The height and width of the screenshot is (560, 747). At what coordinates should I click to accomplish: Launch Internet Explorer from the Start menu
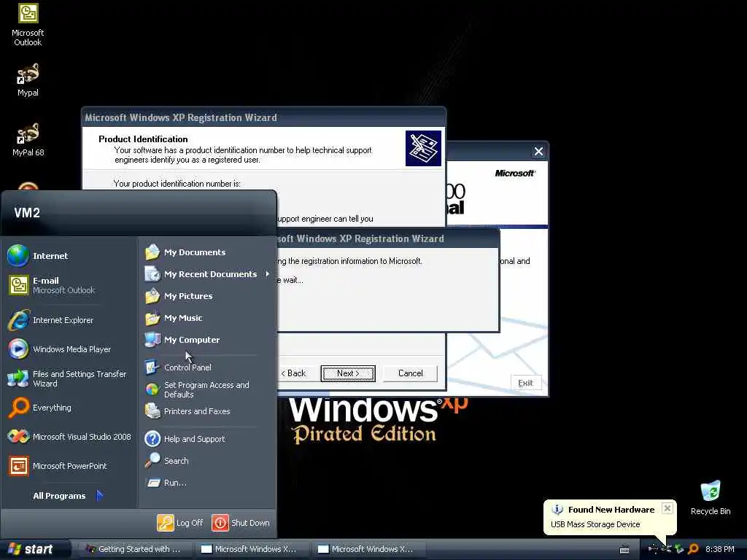[x=51, y=320]
